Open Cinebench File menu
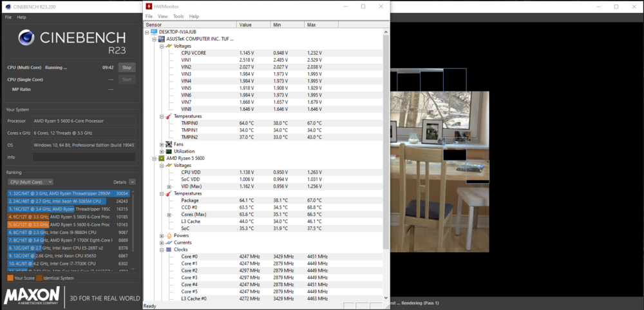Screen dimensions: 644x310 click(8, 17)
